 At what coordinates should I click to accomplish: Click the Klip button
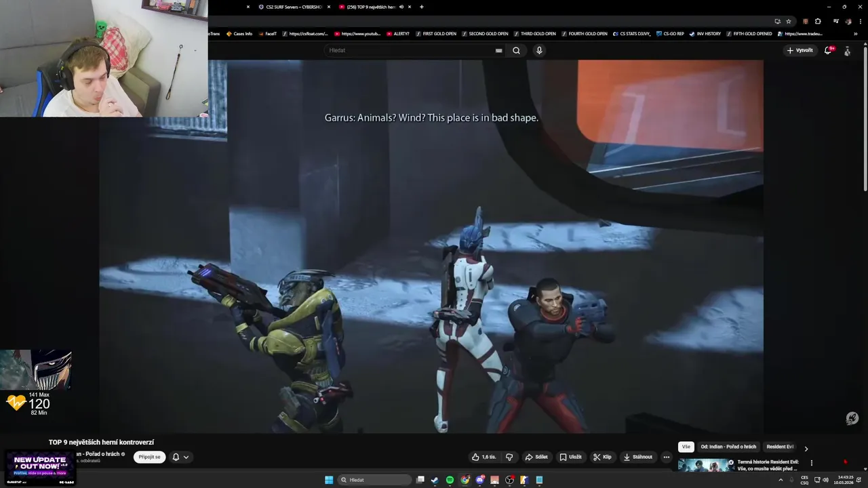click(602, 457)
